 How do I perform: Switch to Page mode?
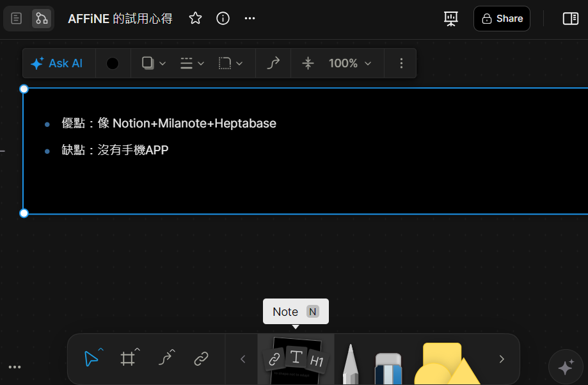click(x=17, y=19)
